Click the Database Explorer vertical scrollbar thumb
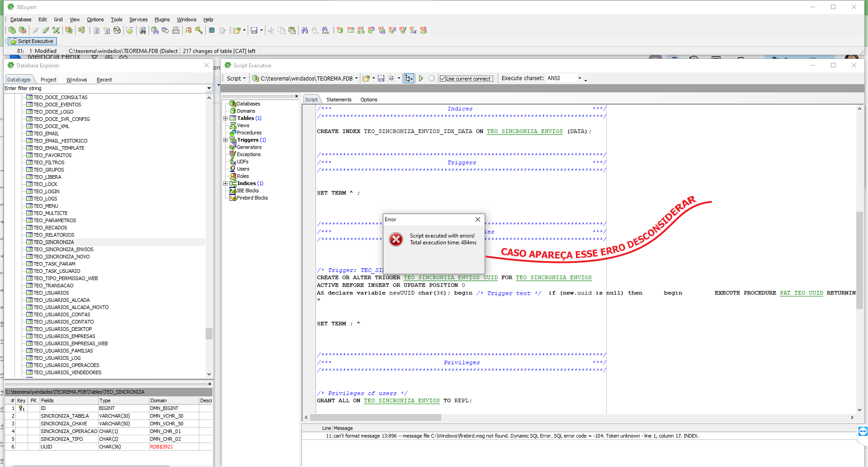 (209, 334)
